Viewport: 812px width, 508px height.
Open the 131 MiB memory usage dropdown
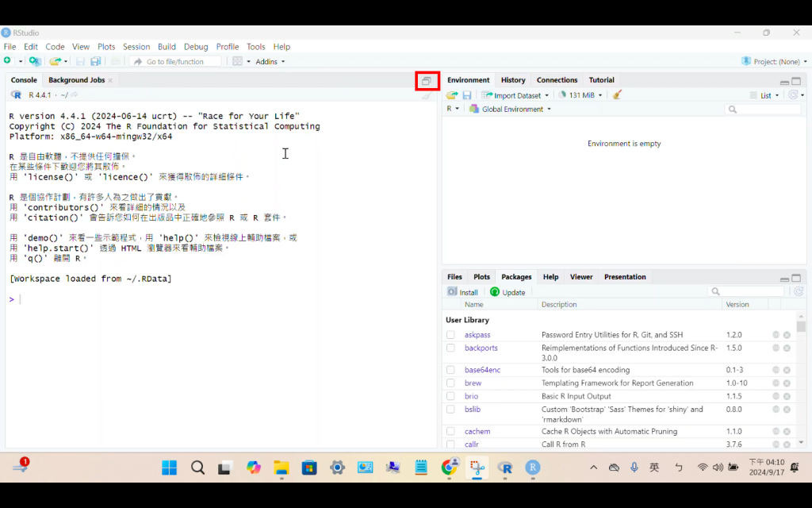click(580, 95)
